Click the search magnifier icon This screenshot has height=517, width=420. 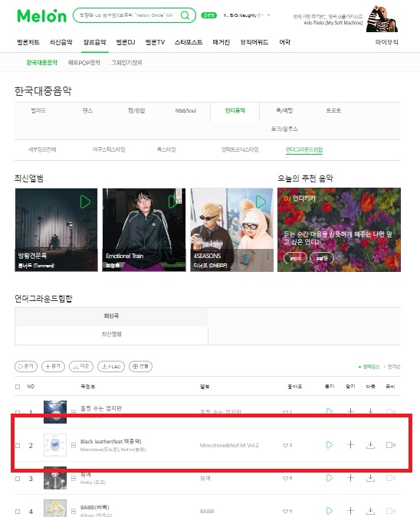(x=185, y=15)
